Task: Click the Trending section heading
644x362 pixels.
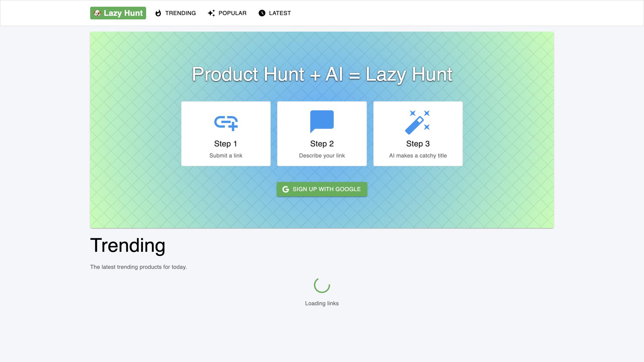Action: tap(127, 245)
